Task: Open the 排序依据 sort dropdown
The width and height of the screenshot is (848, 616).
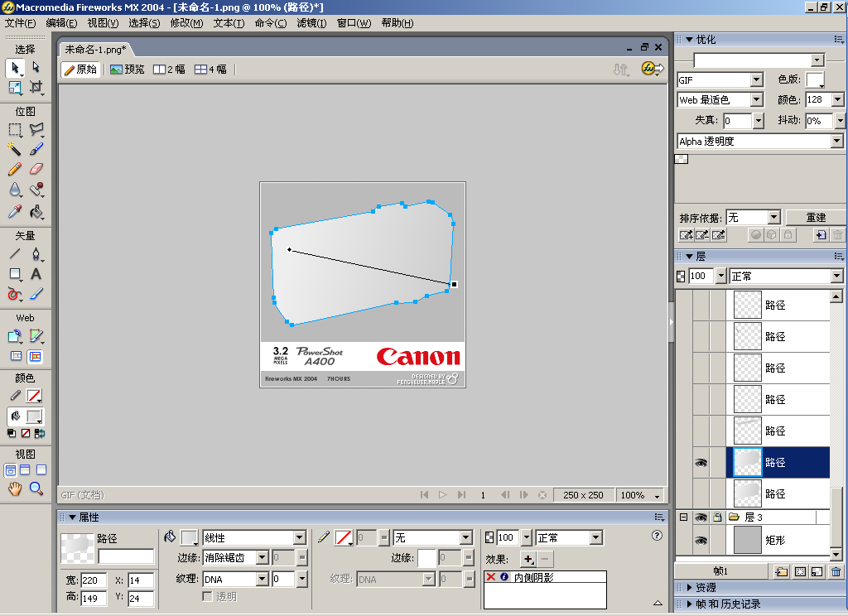Action: coord(774,218)
